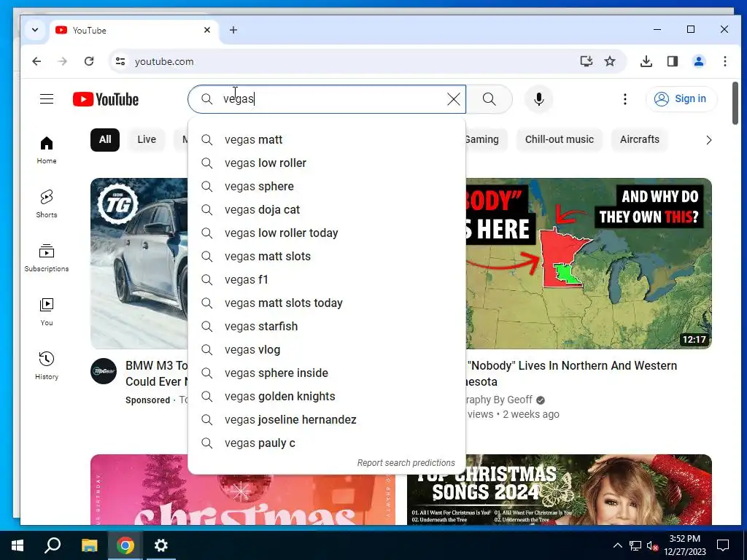
Task: Open Shorts in sidebar
Action: (46, 204)
